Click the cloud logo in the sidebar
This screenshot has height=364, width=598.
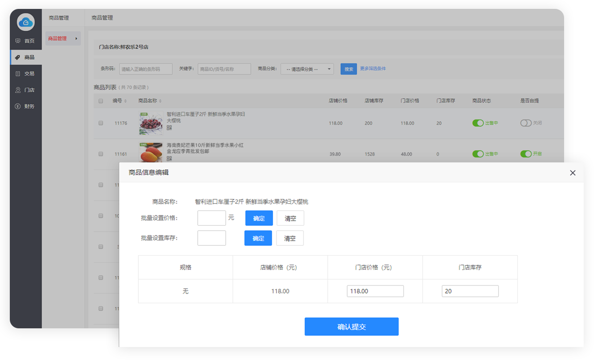coord(26,22)
